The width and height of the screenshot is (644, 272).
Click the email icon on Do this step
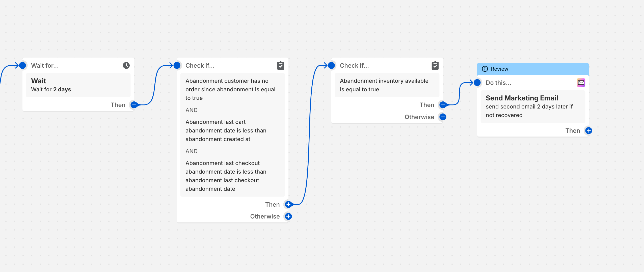pos(581,83)
